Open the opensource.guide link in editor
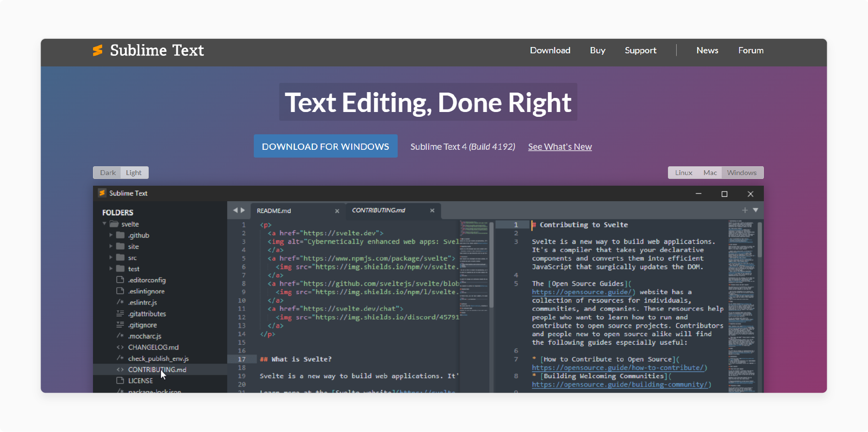868x432 pixels. click(583, 292)
